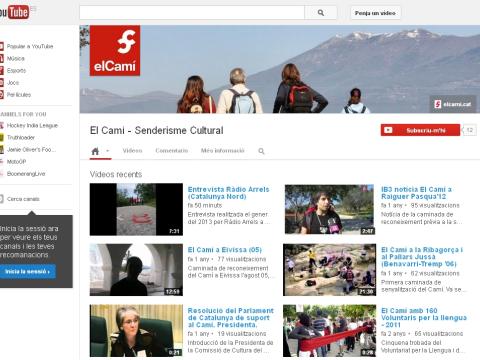Screen dimensions: 480x360
Task: Click Penja un vídeo upload button
Action: coord(375,13)
